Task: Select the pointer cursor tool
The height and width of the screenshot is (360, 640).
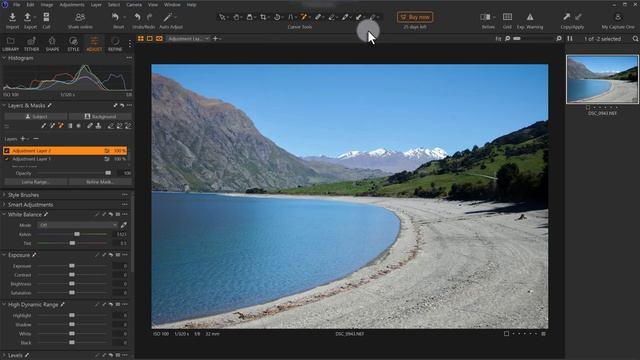Action: click(x=222, y=17)
